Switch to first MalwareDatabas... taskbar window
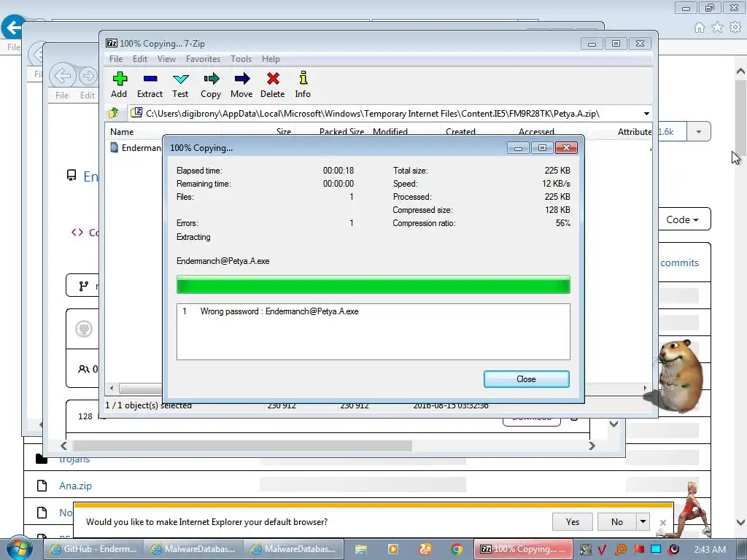The height and width of the screenshot is (560, 747). point(193,549)
